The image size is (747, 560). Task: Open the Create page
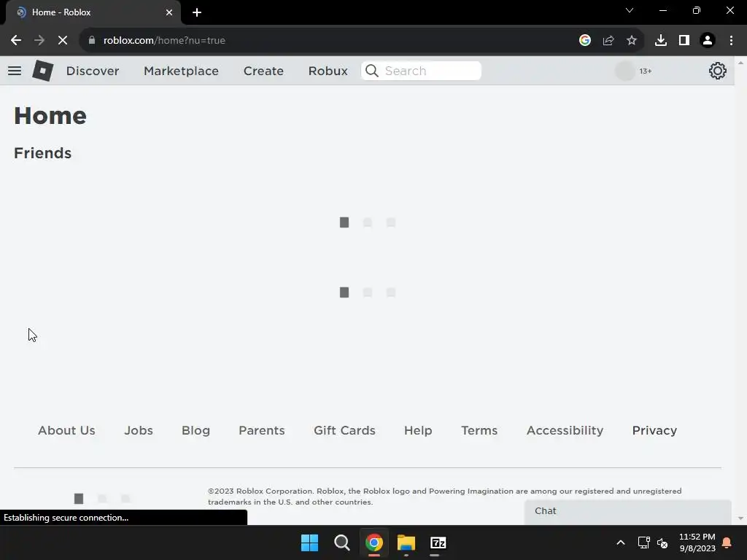click(263, 71)
